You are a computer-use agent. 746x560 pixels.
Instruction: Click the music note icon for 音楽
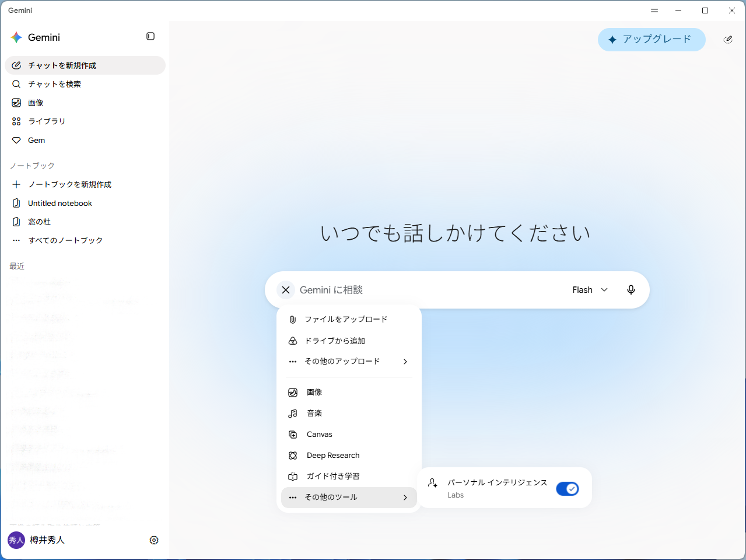(293, 414)
